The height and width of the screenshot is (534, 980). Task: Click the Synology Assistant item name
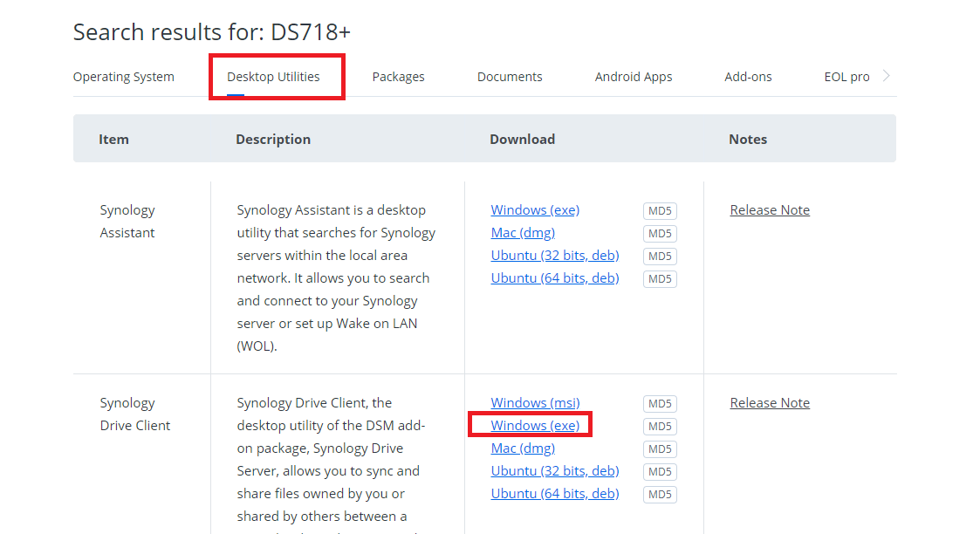(127, 221)
